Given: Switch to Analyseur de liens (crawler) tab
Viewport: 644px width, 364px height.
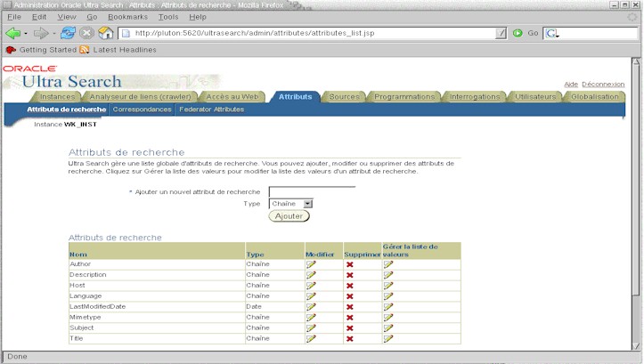Looking at the screenshot, I should point(141,97).
